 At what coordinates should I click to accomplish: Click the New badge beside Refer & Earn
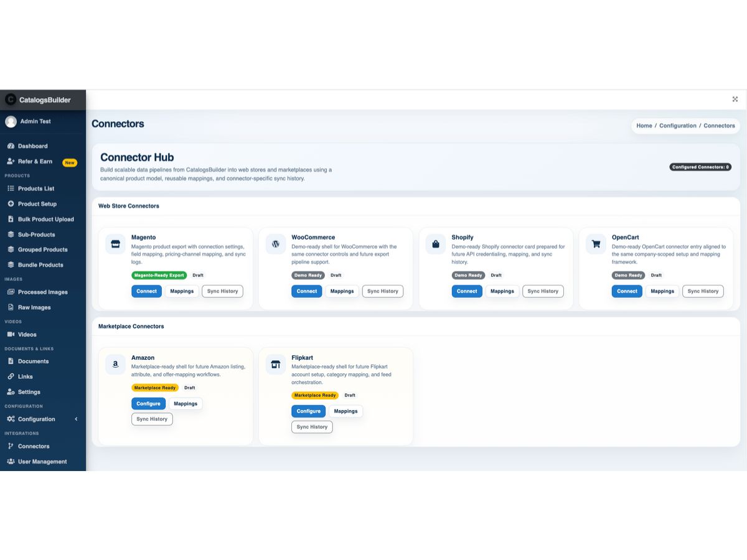point(70,162)
